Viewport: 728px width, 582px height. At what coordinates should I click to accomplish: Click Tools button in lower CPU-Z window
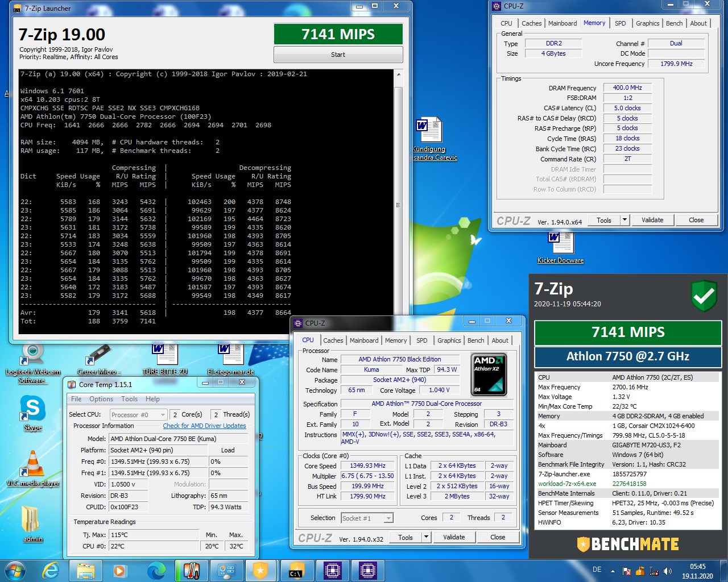pos(406,537)
